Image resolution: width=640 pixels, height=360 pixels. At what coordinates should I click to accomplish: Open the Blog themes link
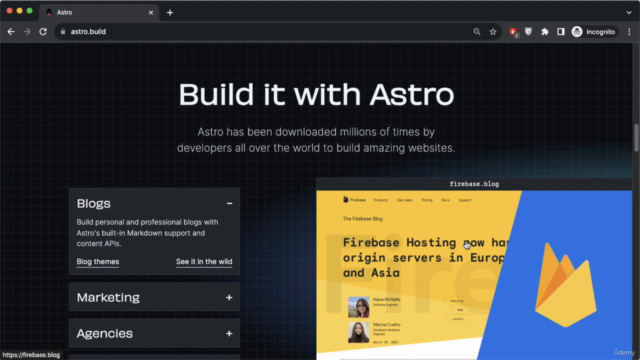pos(98,262)
